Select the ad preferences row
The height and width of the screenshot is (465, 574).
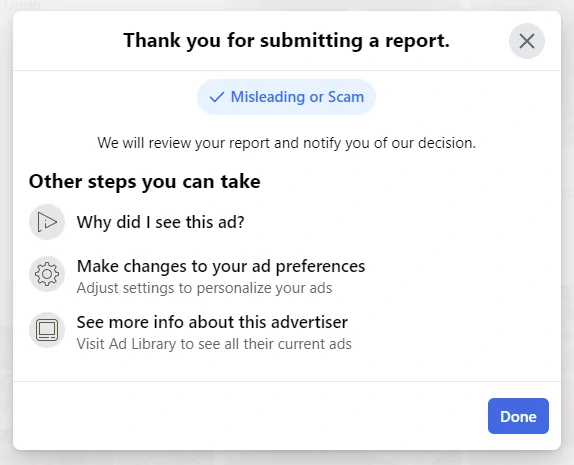[287, 274]
